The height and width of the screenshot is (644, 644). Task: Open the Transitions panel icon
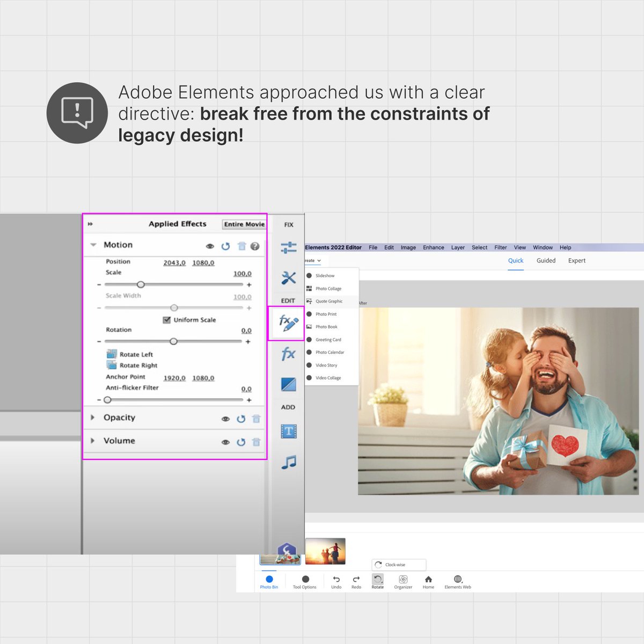[x=289, y=384]
